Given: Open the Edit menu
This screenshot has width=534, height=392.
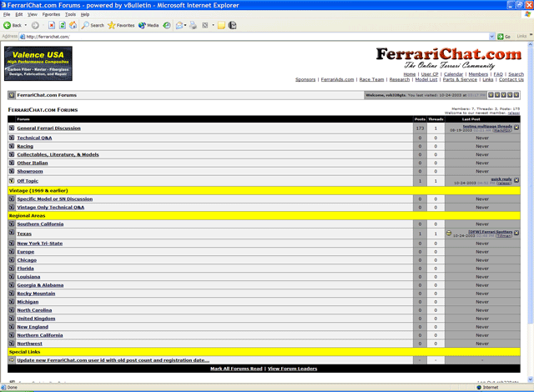Looking at the screenshot, I should point(18,14).
